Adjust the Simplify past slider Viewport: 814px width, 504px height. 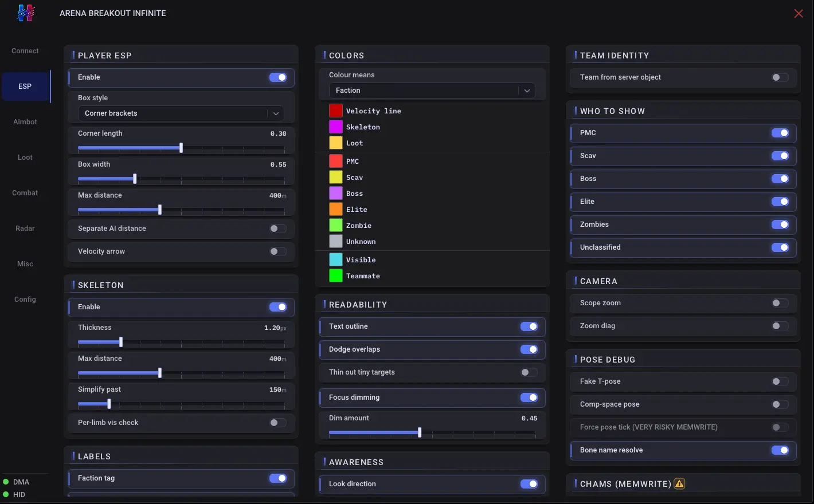(x=181, y=404)
